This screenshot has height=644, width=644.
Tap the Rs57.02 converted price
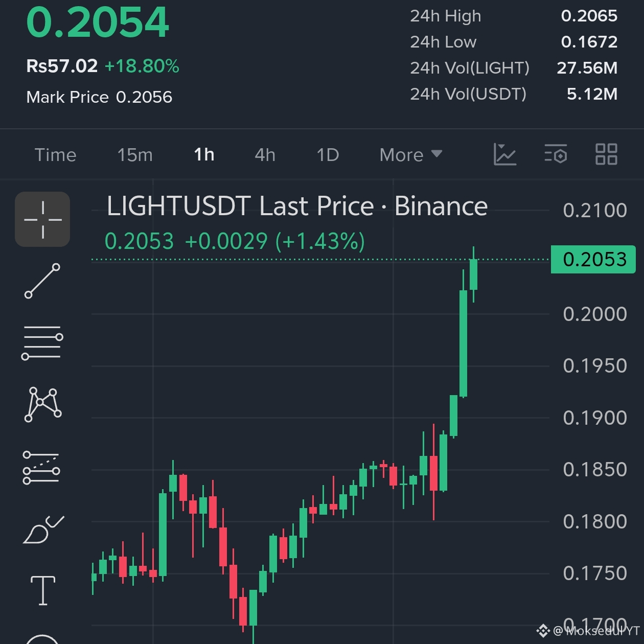(62, 66)
